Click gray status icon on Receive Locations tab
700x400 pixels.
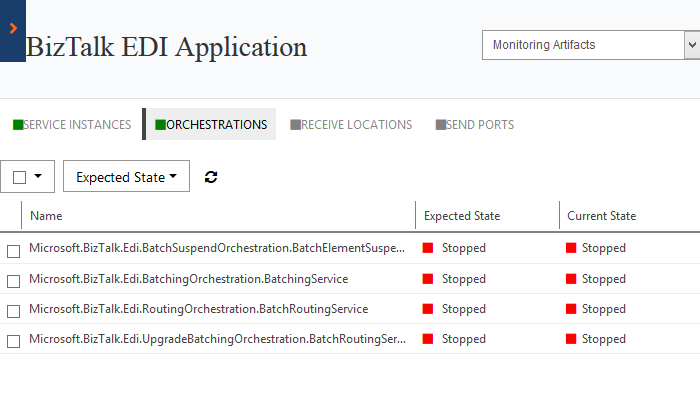295,125
